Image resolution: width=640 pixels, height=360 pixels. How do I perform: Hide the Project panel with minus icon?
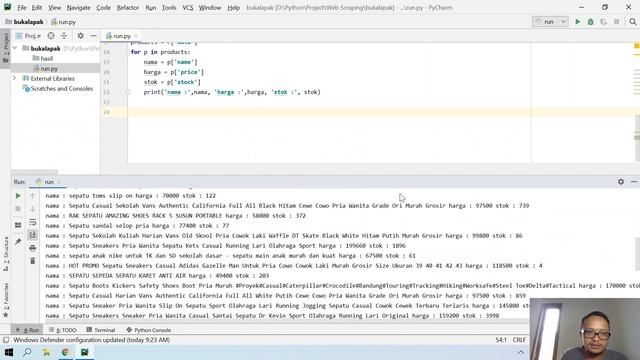(x=93, y=36)
